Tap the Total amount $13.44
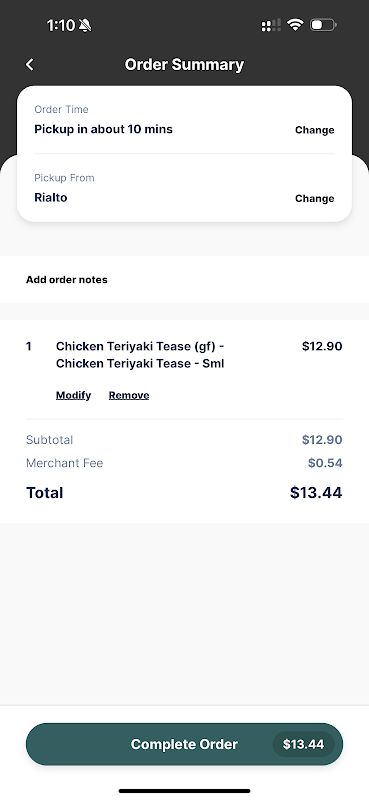The height and width of the screenshot is (800, 369). 316,493
